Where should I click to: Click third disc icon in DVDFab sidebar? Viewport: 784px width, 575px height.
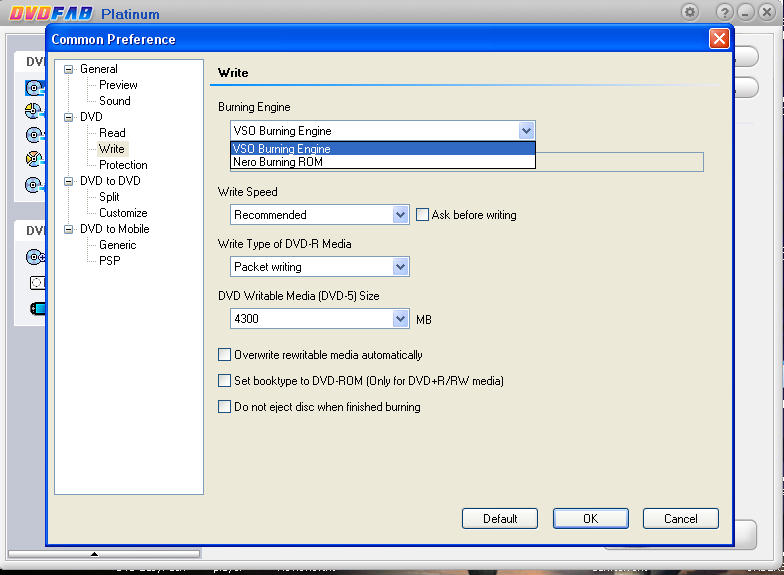tap(34, 135)
